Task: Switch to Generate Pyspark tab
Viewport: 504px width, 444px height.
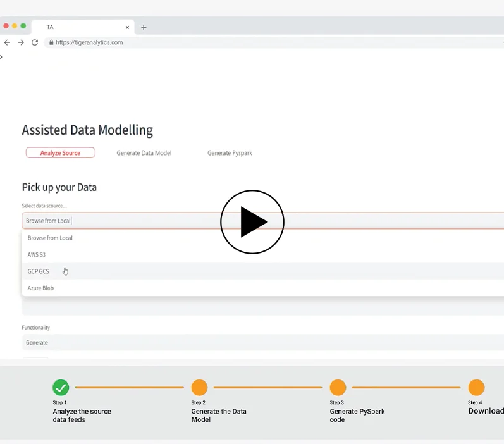Action: pos(230,153)
